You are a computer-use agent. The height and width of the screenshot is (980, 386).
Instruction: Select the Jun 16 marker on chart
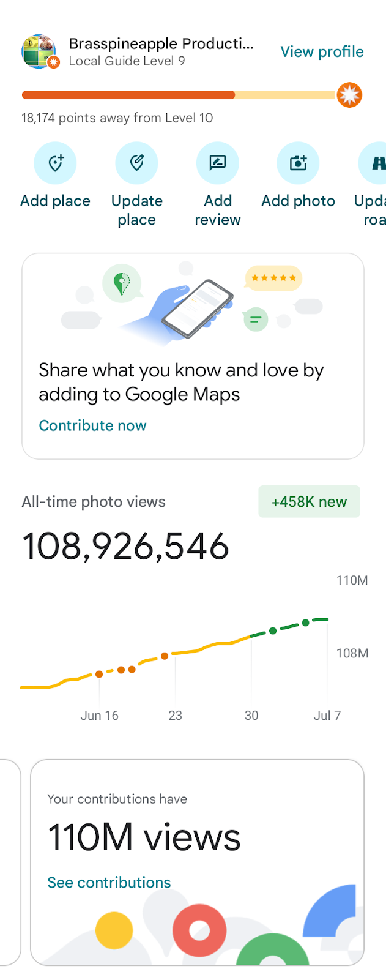pyautogui.click(x=99, y=715)
